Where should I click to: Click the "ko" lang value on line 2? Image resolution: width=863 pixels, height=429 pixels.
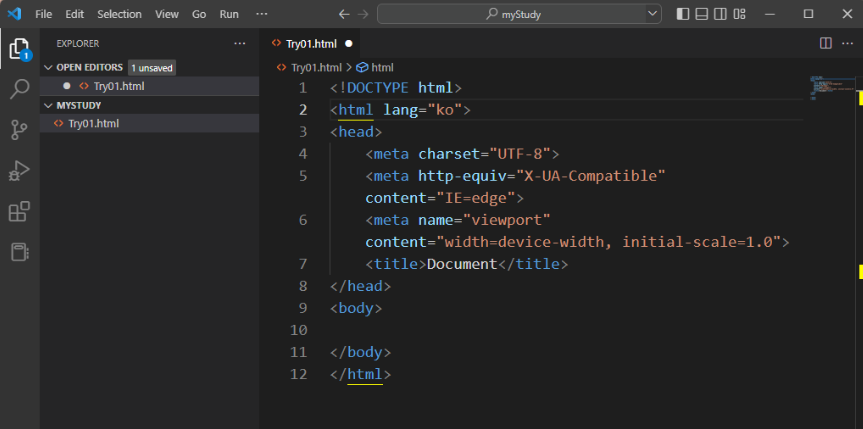point(445,110)
